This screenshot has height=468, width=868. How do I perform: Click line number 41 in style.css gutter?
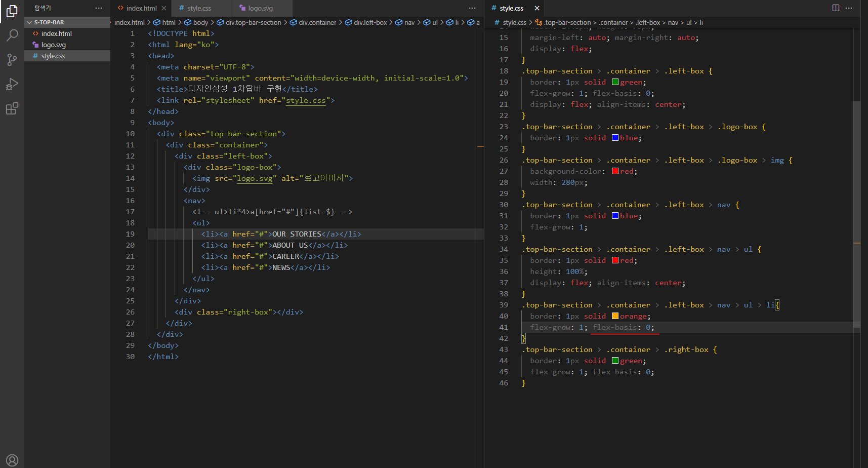pyautogui.click(x=504, y=327)
